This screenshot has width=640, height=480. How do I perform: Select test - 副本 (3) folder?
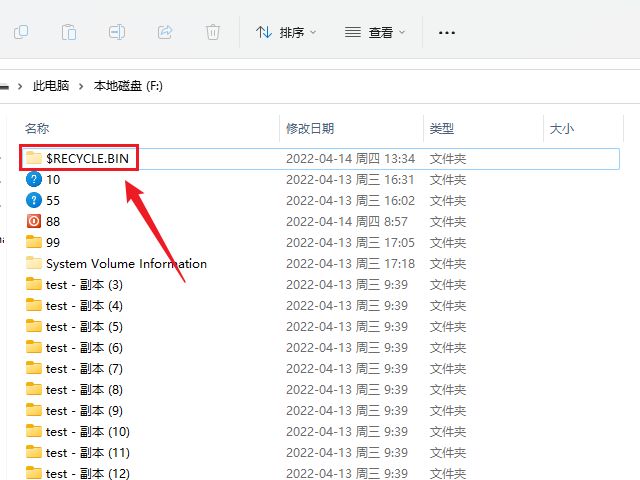[x=84, y=284]
